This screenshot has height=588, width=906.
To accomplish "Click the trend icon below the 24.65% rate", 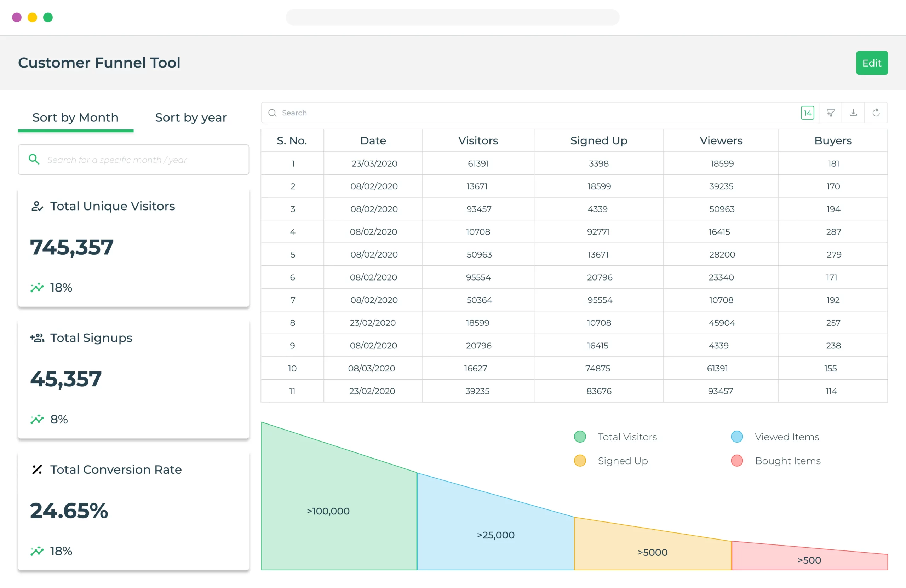I will pyautogui.click(x=37, y=551).
